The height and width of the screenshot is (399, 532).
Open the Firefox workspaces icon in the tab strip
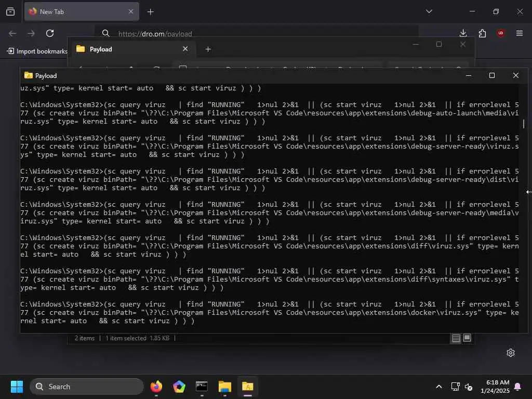tap(10, 12)
